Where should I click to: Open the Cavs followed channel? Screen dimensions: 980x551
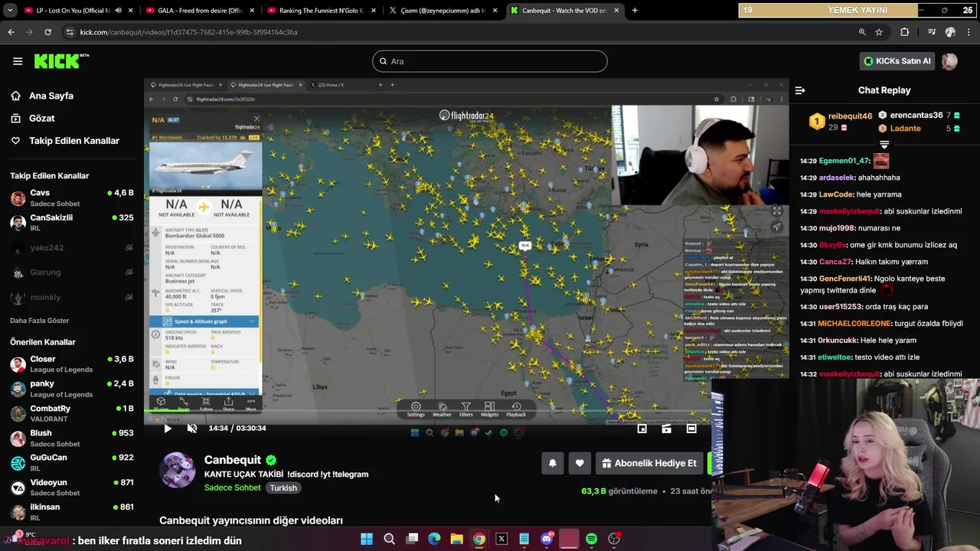click(72, 198)
